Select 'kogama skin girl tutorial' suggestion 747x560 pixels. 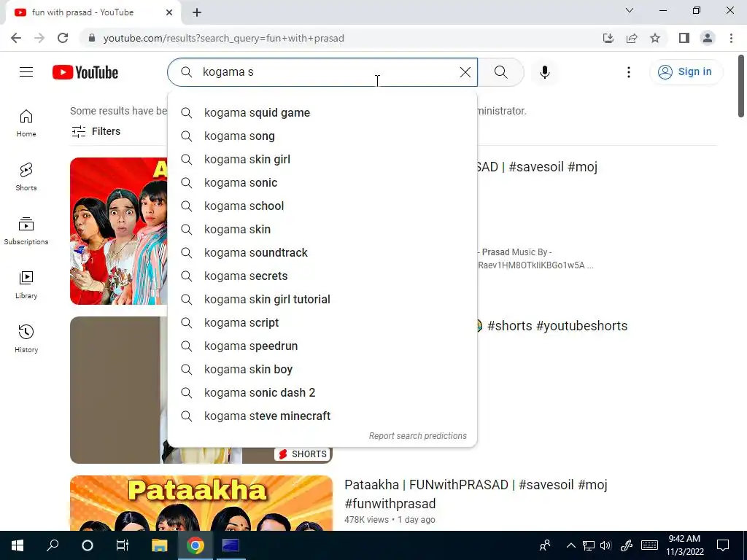[x=322, y=300]
